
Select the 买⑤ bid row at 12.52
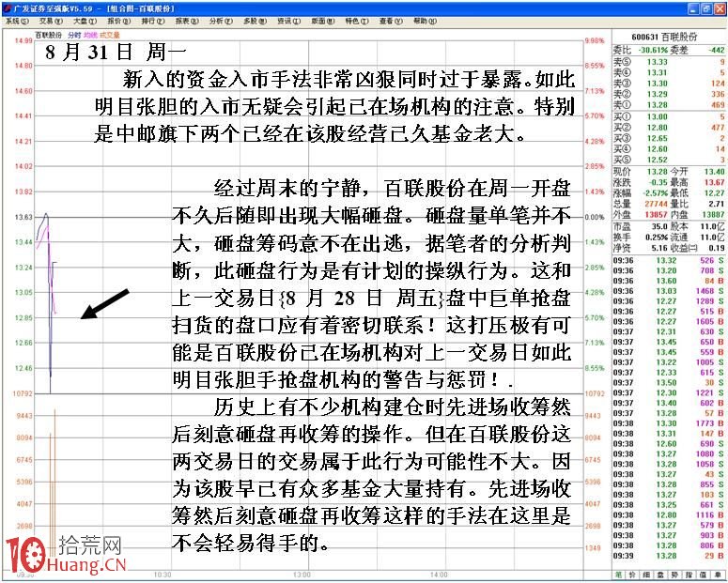click(669, 160)
